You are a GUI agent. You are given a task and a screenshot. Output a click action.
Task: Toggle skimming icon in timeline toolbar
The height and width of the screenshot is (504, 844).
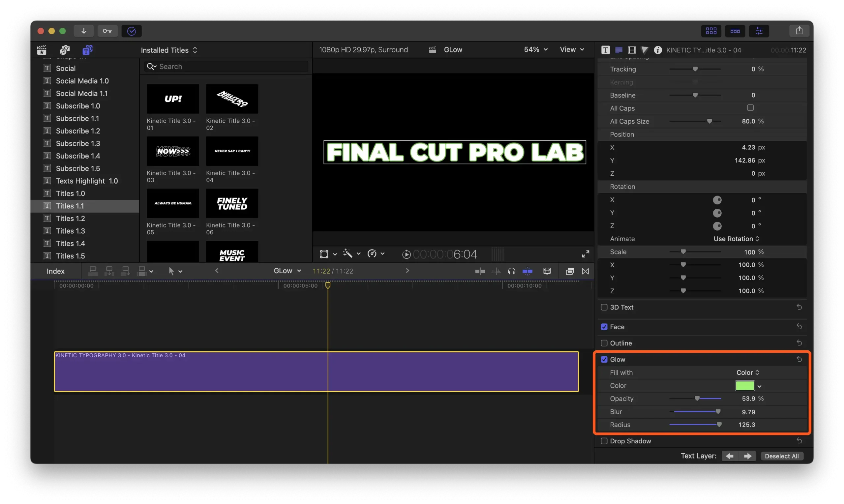click(480, 271)
